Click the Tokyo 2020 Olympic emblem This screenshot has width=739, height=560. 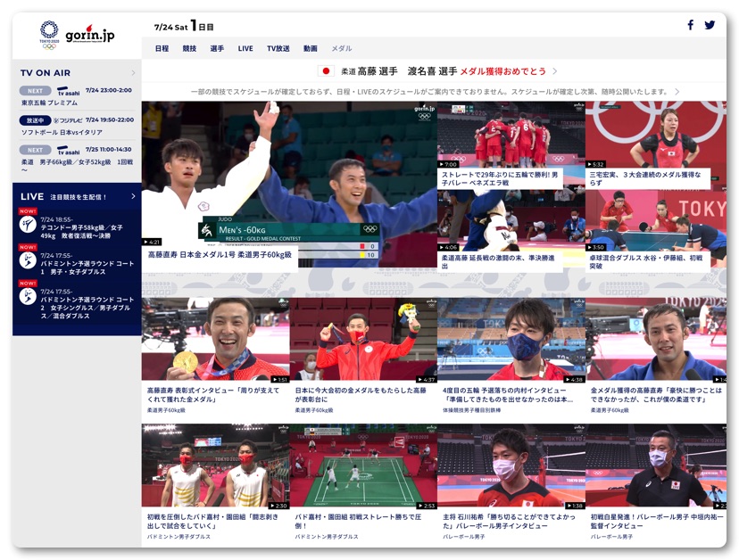48,34
